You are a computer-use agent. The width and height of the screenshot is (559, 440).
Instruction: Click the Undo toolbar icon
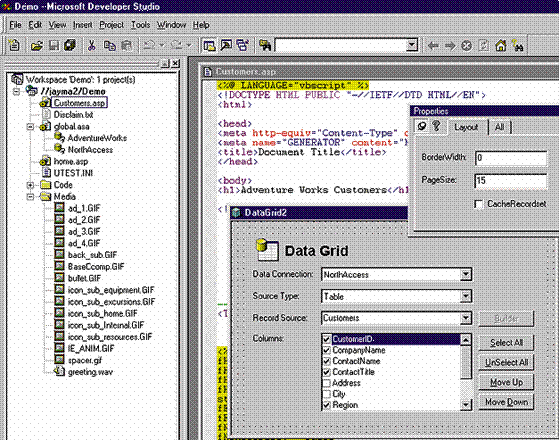click(x=149, y=45)
